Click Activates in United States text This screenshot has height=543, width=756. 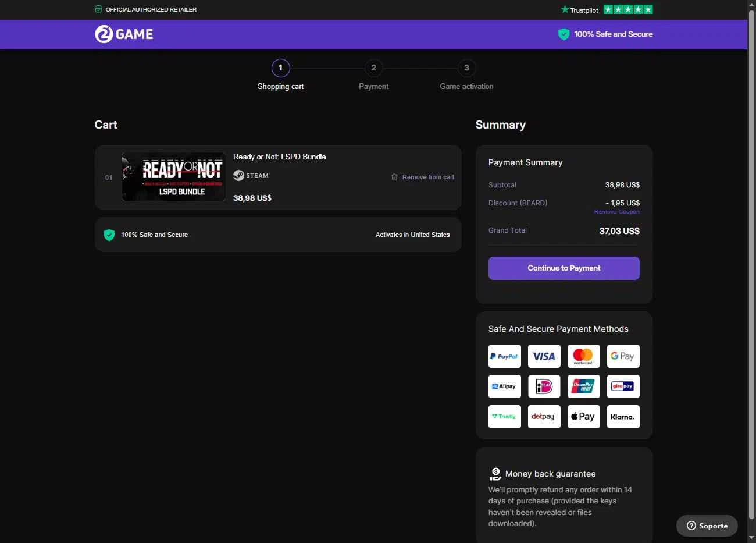pos(413,235)
